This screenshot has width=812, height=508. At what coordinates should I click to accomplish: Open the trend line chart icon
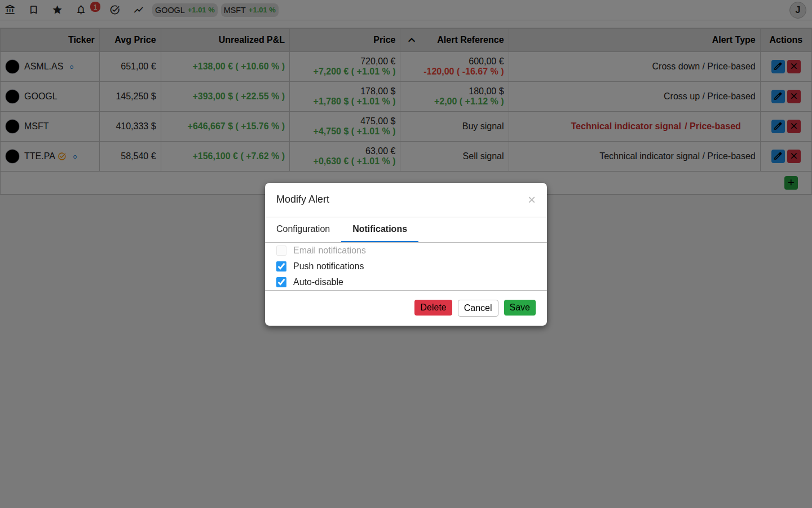tap(139, 10)
